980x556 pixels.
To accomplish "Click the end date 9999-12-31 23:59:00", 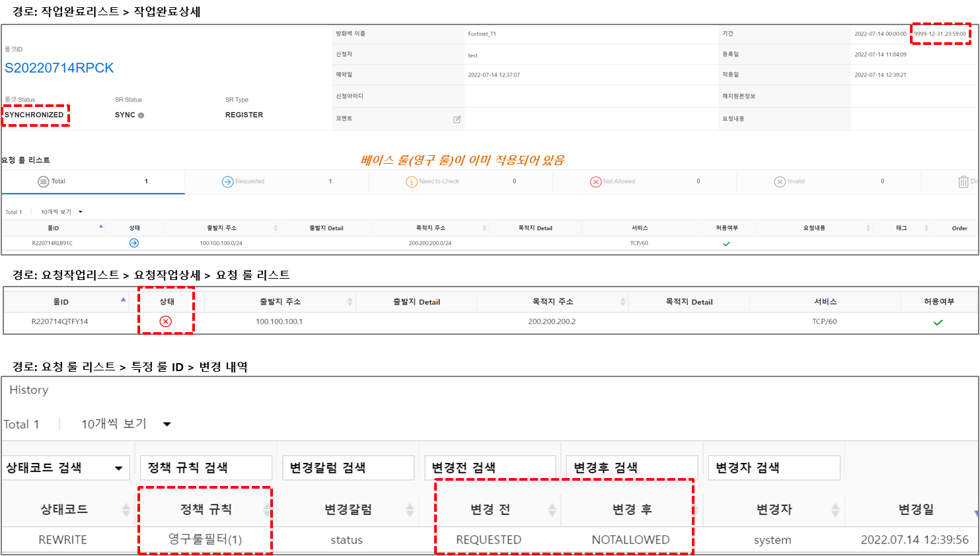I will coord(940,34).
